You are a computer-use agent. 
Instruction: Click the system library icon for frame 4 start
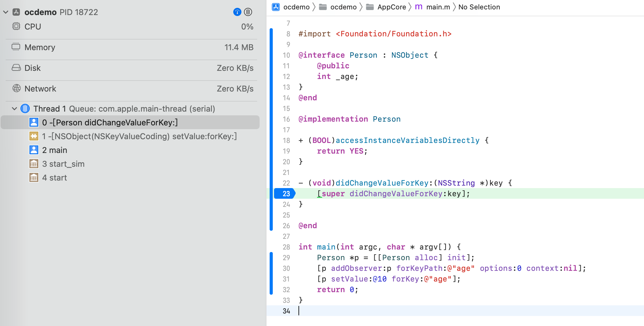click(34, 177)
